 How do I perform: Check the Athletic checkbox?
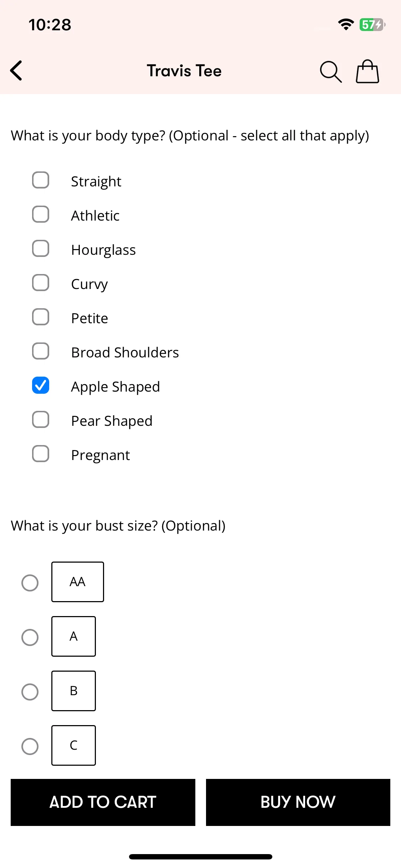coord(41,215)
